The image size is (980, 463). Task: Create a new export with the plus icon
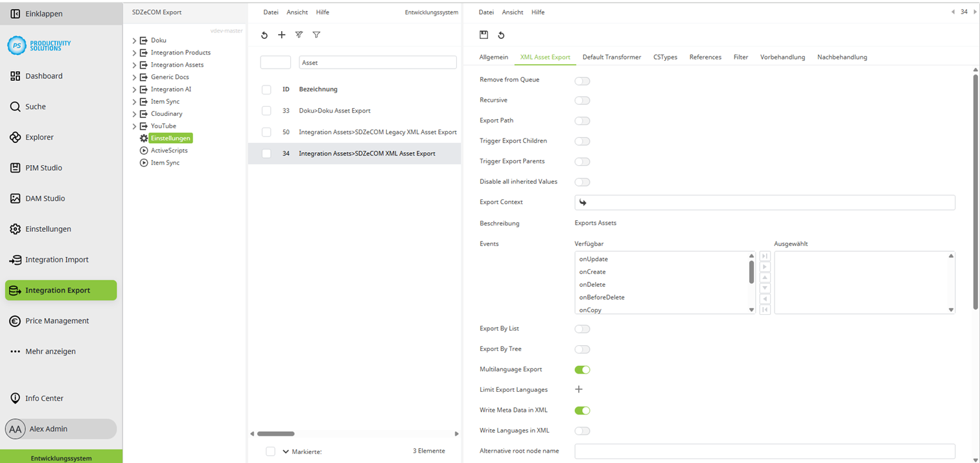[x=281, y=35]
